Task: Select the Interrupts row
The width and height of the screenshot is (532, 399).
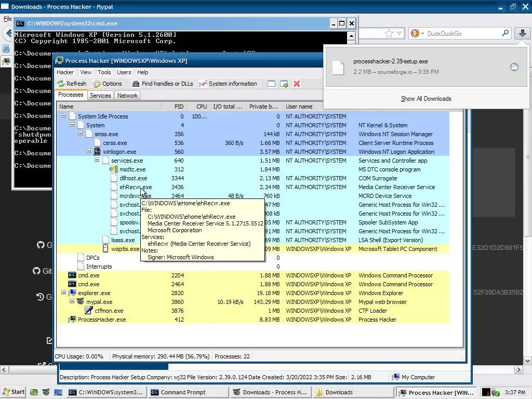Action: (253, 267)
